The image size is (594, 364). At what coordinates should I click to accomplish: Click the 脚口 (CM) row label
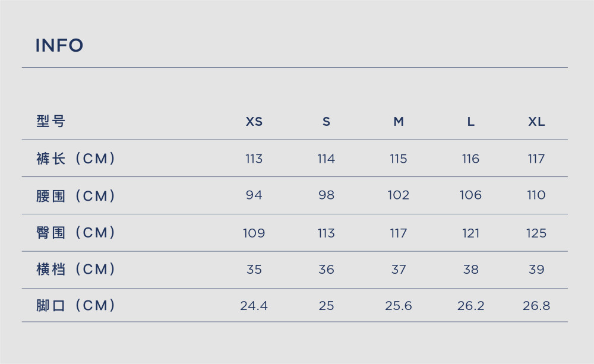coord(75,305)
